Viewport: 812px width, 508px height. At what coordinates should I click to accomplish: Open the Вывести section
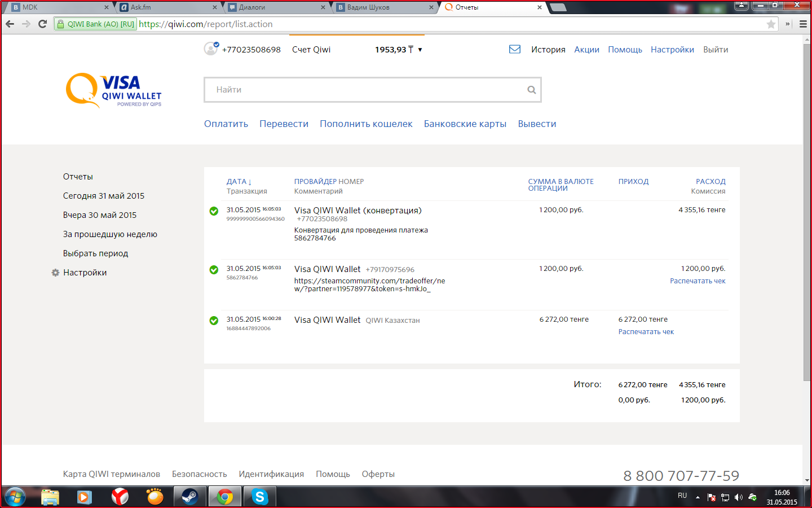coord(537,124)
